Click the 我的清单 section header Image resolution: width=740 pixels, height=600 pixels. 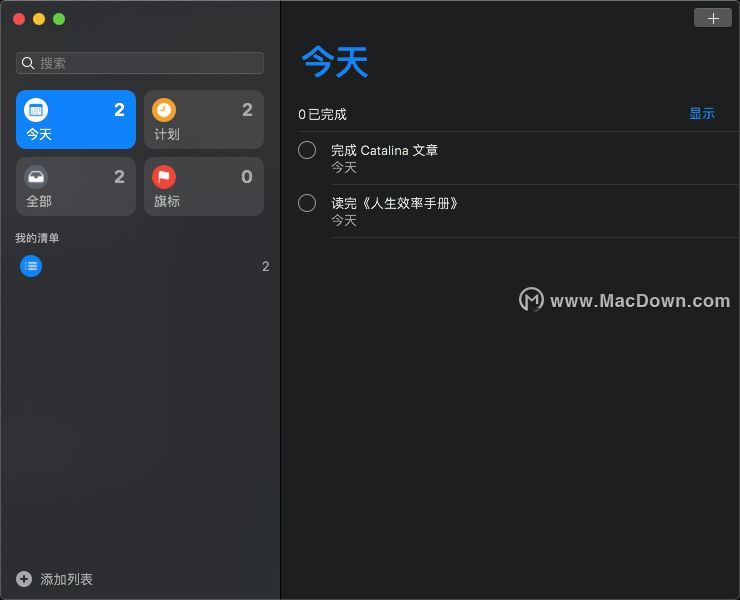(x=37, y=238)
